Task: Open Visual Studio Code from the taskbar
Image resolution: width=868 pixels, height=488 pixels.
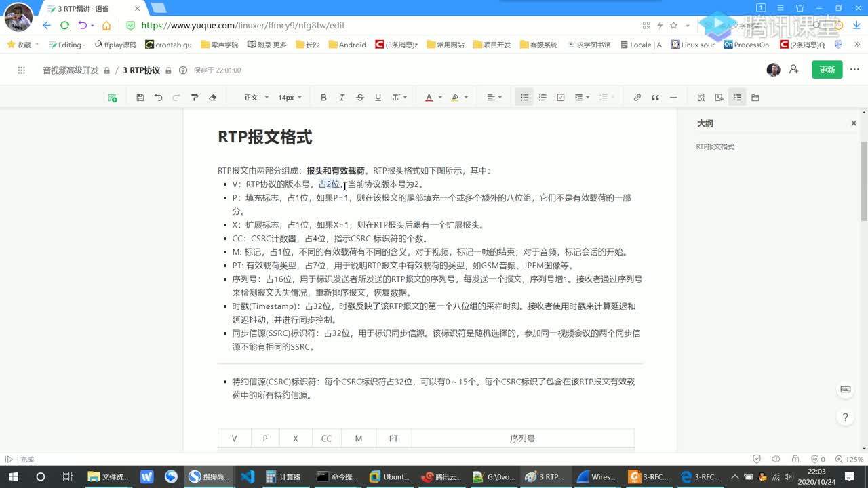Action: pos(248,476)
